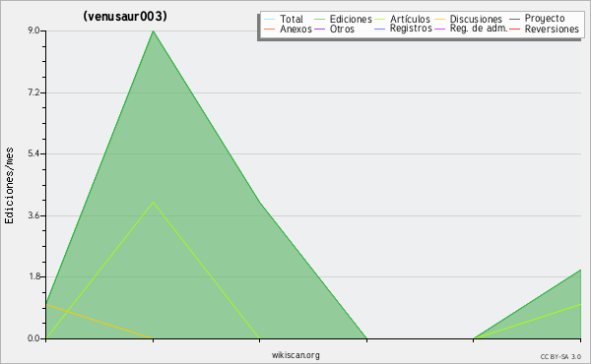The height and width of the screenshot is (364, 591).
Task: Click the purple Otros legend line swatch
Action: point(319,29)
